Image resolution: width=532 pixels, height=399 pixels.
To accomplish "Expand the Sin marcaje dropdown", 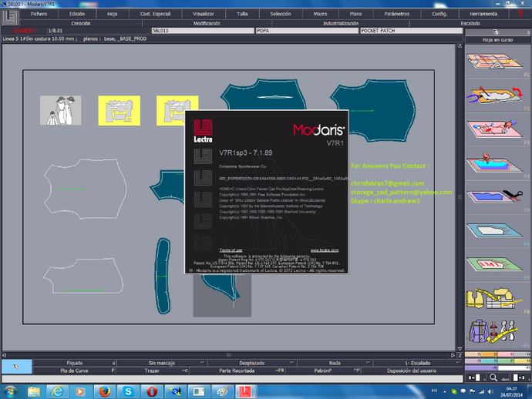I will pyautogui.click(x=161, y=363).
